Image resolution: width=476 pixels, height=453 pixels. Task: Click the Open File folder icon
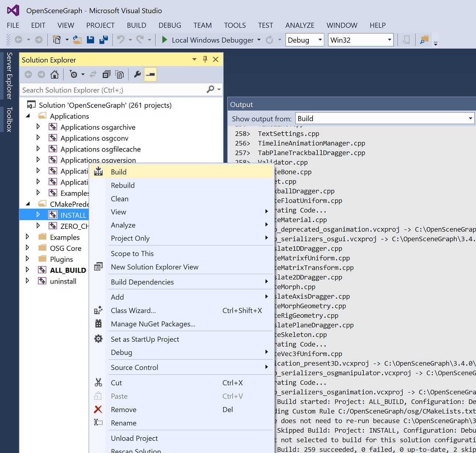click(77, 40)
